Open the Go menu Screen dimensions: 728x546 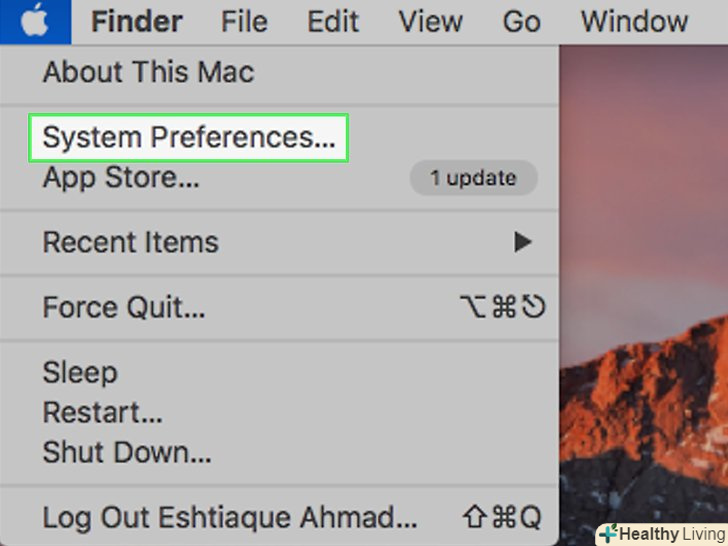point(521,22)
